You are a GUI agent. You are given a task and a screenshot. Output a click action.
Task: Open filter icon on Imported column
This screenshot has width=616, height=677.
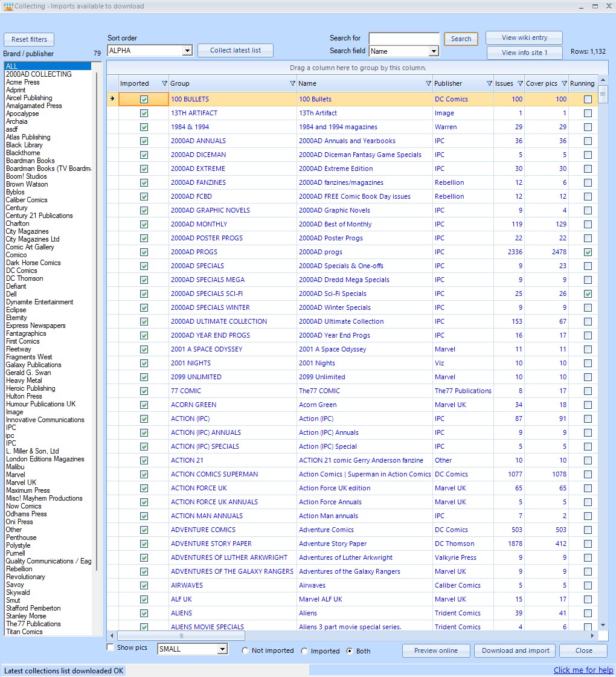(x=164, y=84)
